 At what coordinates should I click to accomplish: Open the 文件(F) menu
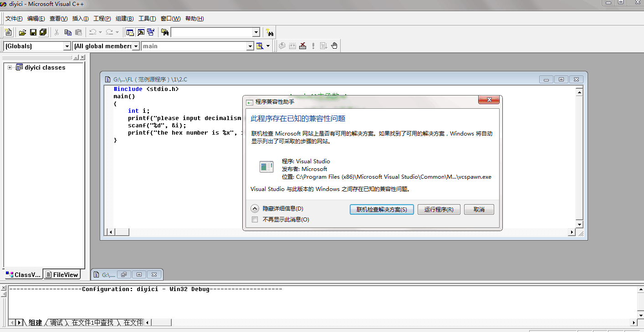point(14,19)
